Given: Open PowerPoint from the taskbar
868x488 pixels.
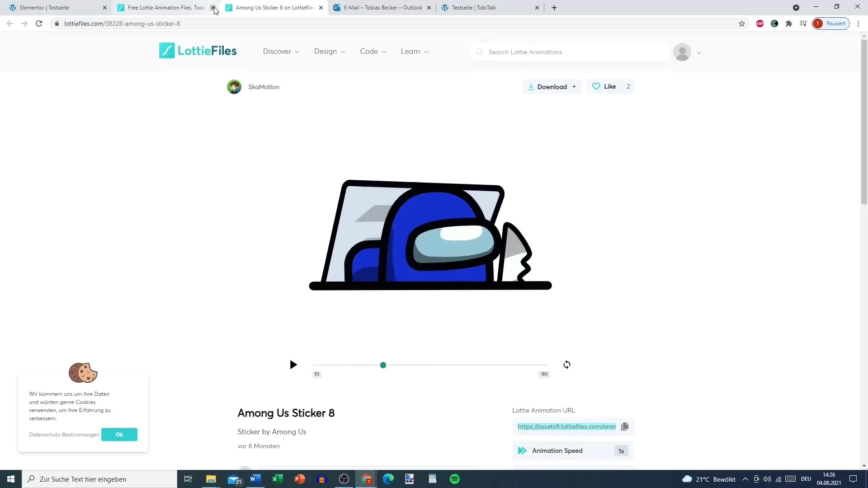Looking at the screenshot, I should [300, 479].
